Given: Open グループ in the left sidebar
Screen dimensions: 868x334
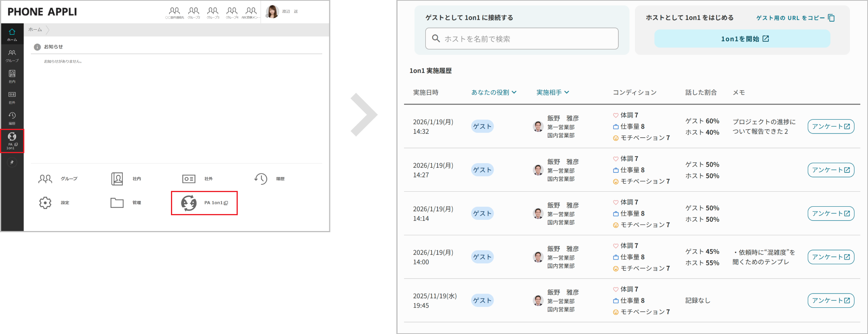Looking at the screenshot, I should 12,56.
